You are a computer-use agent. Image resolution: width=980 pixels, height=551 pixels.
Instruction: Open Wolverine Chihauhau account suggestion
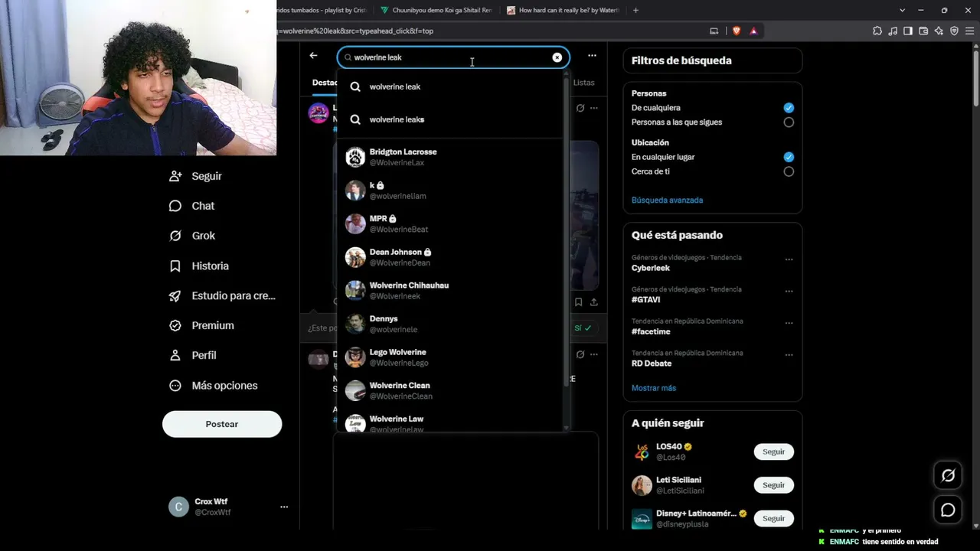[x=449, y=291]
